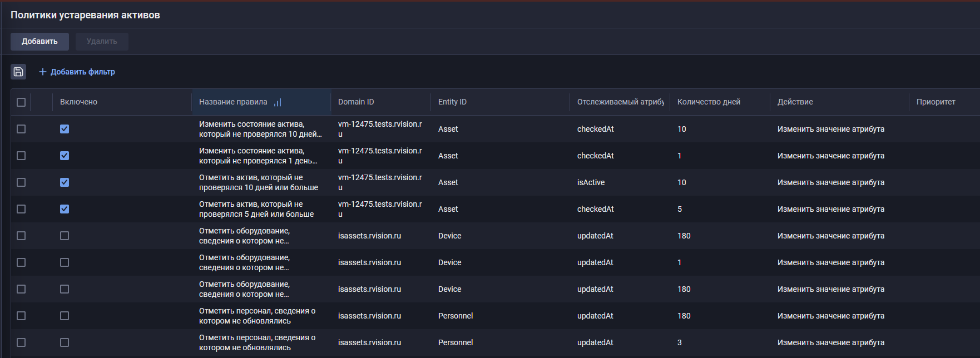Image resolution: width=980 pixels, height=358 pixels.
Task: Click the Отслеживаемый атрибут column header
Action: (621, 102)
